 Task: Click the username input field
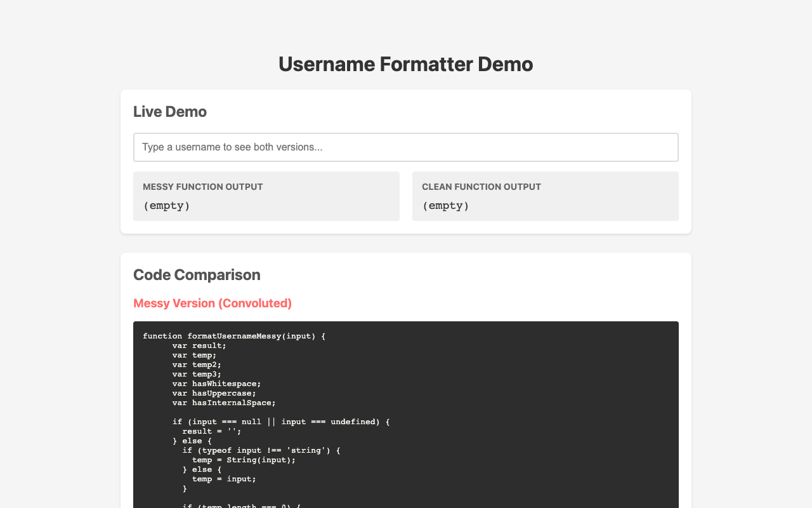(x=406, y=147)
